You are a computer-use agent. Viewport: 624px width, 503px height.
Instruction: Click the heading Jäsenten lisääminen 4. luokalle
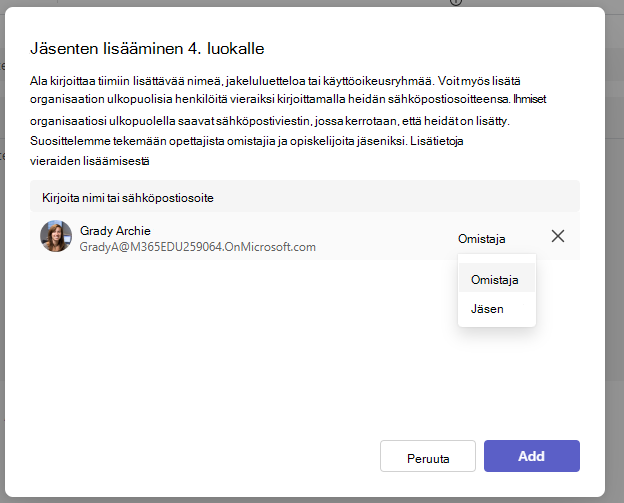coord(147,49)
